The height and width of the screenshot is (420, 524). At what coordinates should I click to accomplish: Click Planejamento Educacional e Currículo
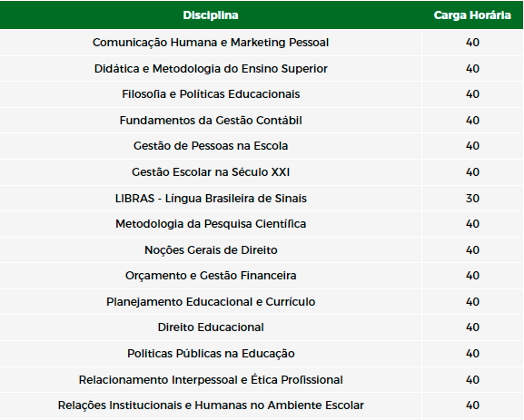click(x=211, y=302)
